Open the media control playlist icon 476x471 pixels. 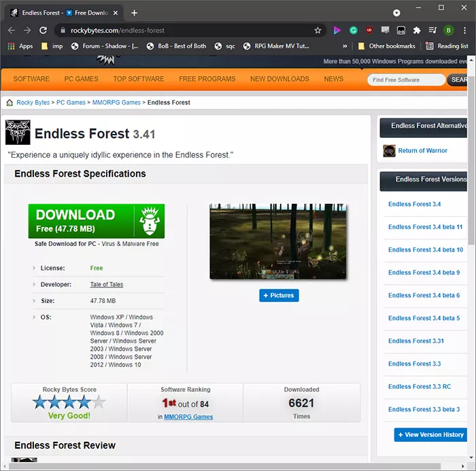[x=432, y=31]
